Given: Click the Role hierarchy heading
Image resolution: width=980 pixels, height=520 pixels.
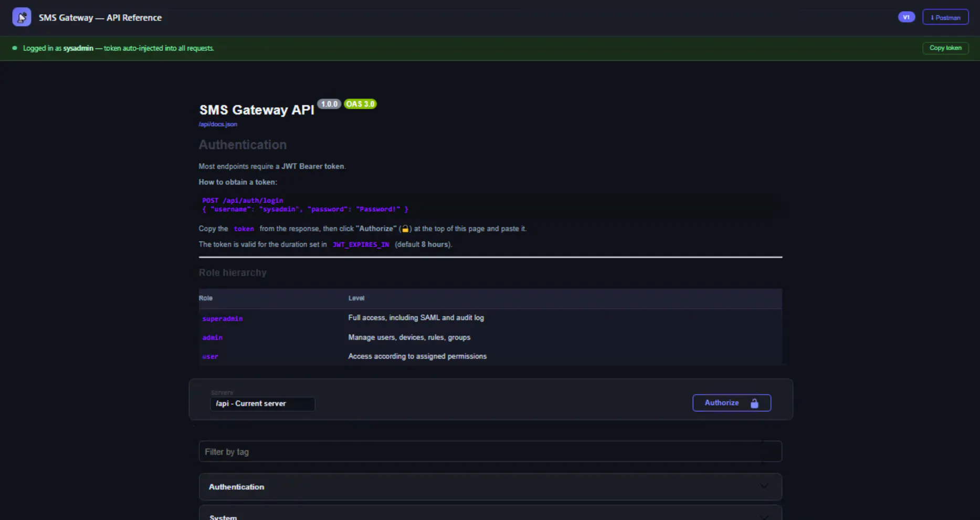Looking at the screenshot, I should [233, 273].
